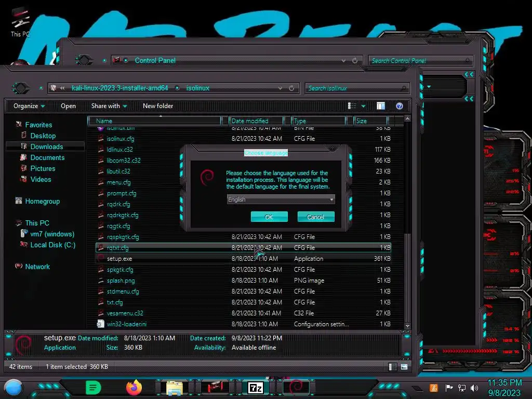Image resolution: width=532 pixels, height=399 pixels.
Task: Select the rqtxt.cfg file
Action: [x=243, y=248]
